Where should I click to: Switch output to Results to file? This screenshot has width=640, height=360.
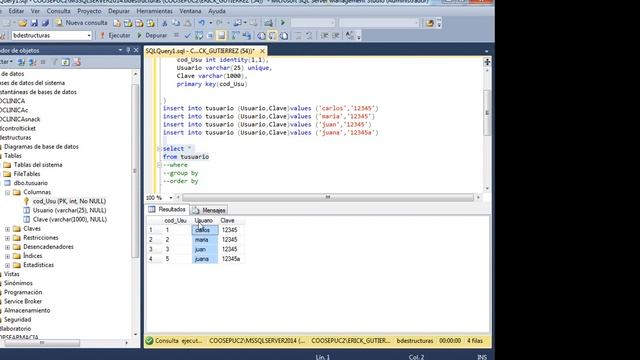(284, 36)
